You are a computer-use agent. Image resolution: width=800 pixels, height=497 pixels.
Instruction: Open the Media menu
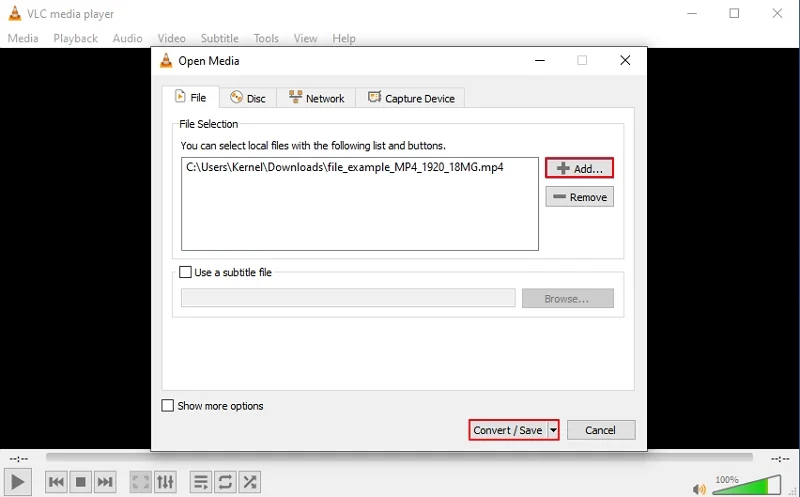[x=23, y=38]
